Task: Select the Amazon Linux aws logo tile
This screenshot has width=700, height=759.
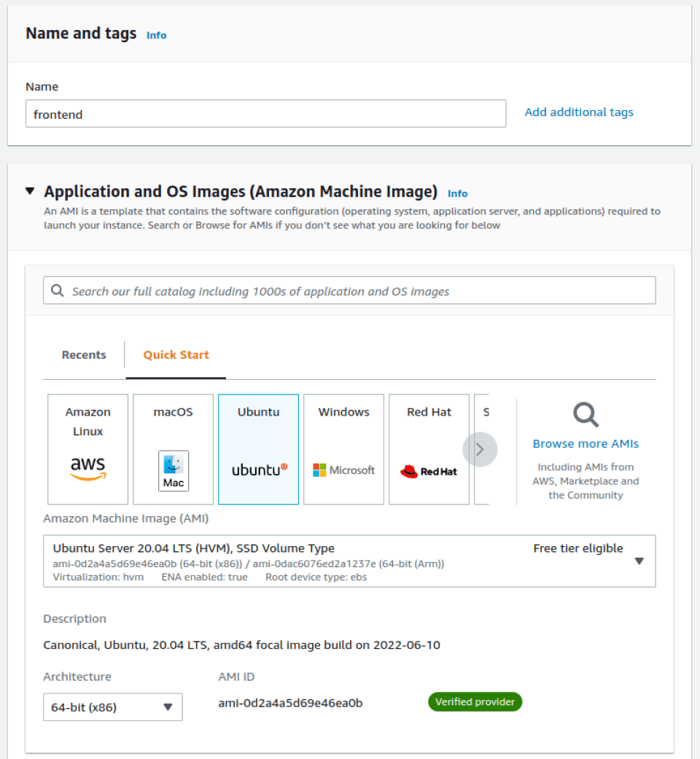Action: [x=87, y=448]
